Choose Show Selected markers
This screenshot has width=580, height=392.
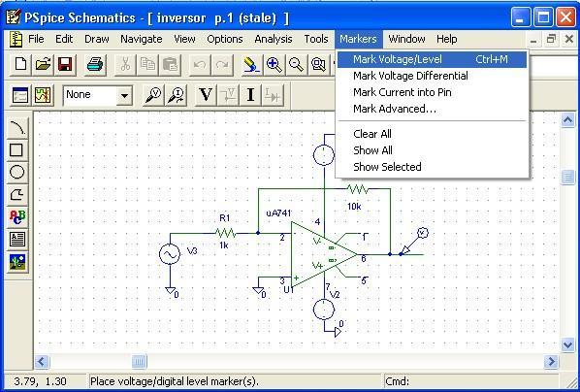tap(432, 167)
